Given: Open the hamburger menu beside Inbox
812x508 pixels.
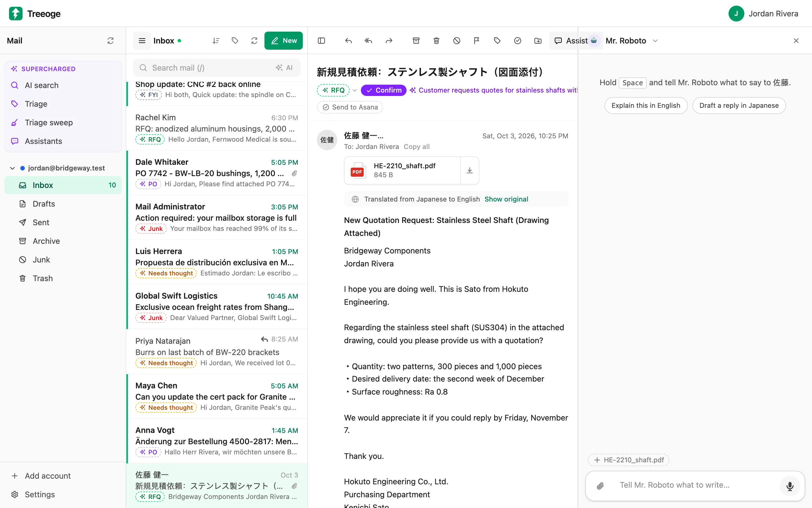Looking at the screenshot, I should pos(142,41).
